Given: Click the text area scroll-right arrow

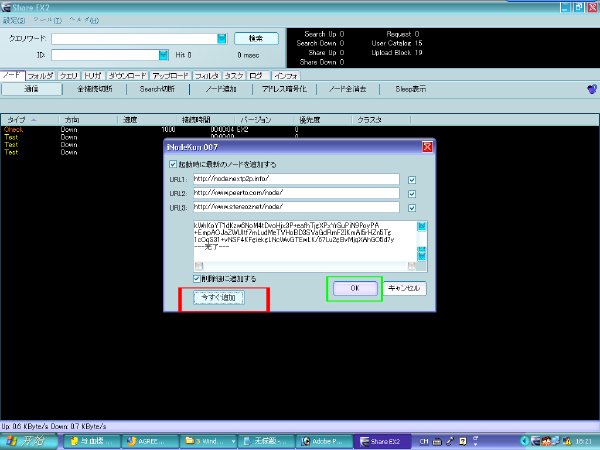Looking at the screenshot, I should point(412,266).
